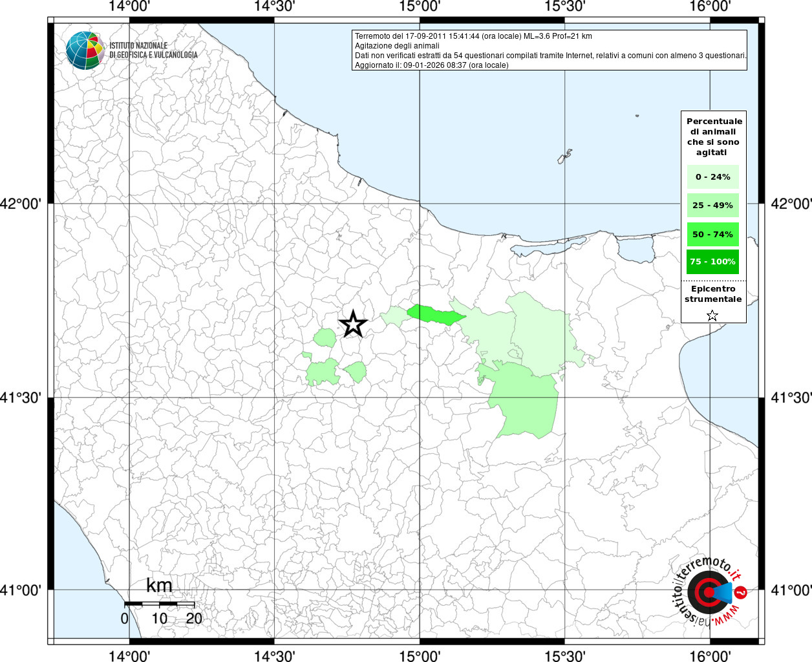Click the INGV globe logo
The width and height of the screenshot is (812, 662).
tap(85, 50)
